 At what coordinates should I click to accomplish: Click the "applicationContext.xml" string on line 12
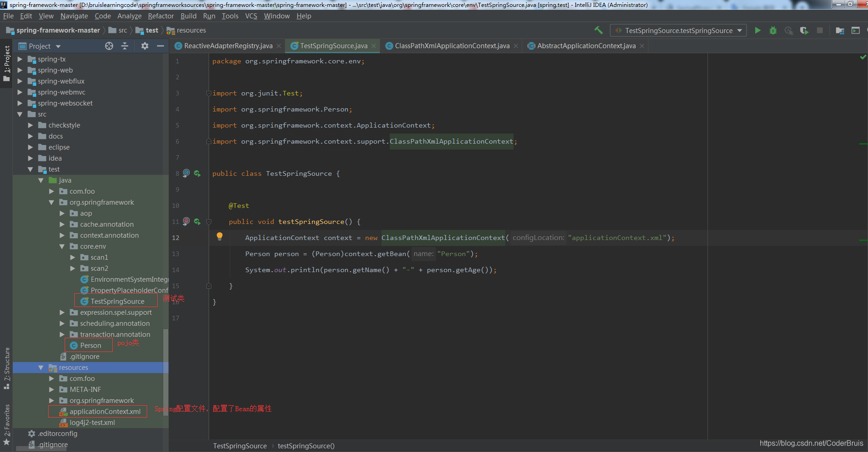tap(617, 238)
